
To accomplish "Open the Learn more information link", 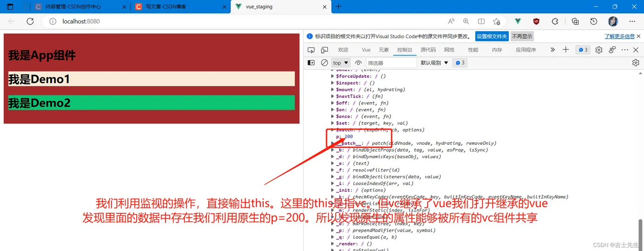I will tap(620, 36).
